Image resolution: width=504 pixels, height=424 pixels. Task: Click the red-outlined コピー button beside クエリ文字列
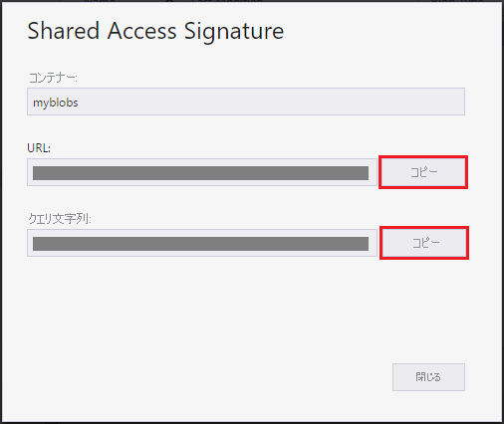pos(424,243)
